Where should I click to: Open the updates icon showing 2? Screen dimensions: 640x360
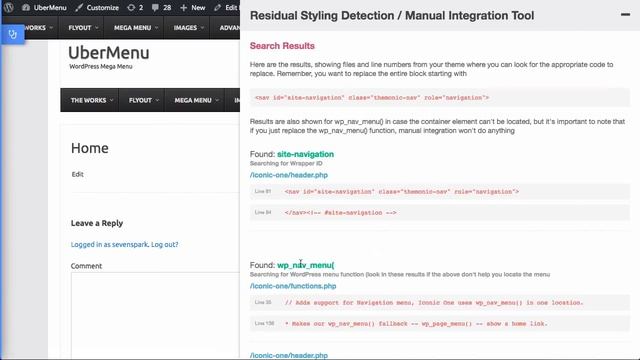click(x=135, y=7)
